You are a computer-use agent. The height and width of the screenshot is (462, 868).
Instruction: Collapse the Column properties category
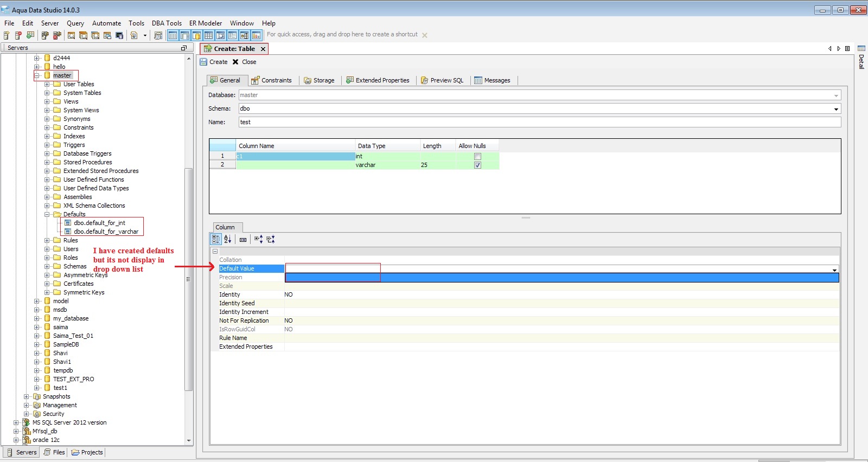click(215, 251)
